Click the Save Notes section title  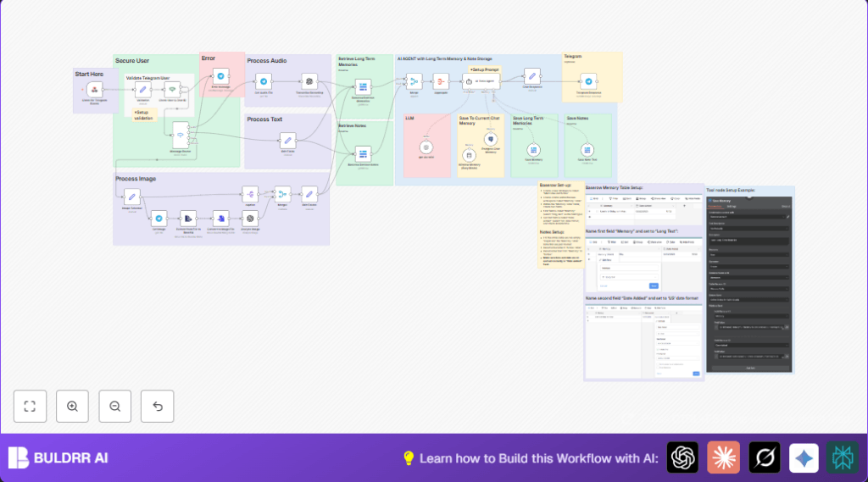[577, 118]
